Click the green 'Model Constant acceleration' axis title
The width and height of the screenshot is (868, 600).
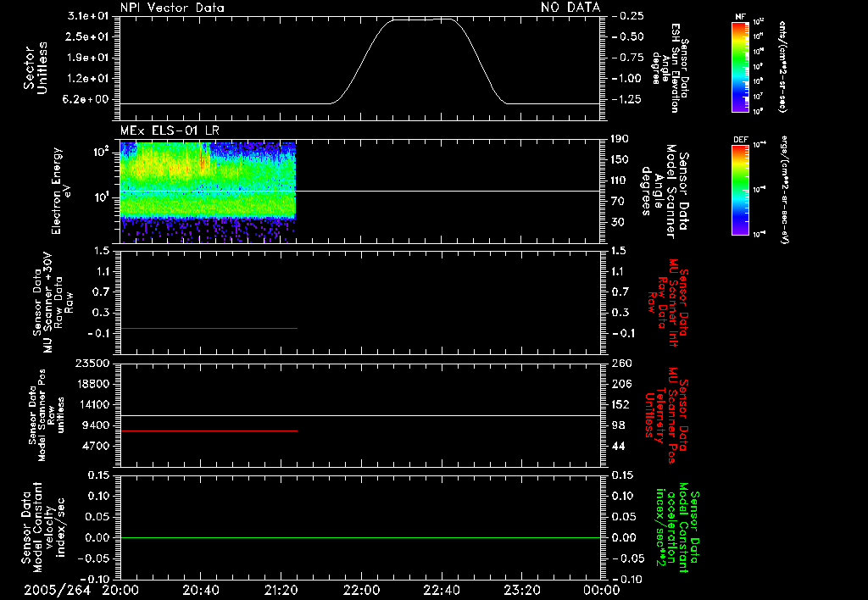678,528
